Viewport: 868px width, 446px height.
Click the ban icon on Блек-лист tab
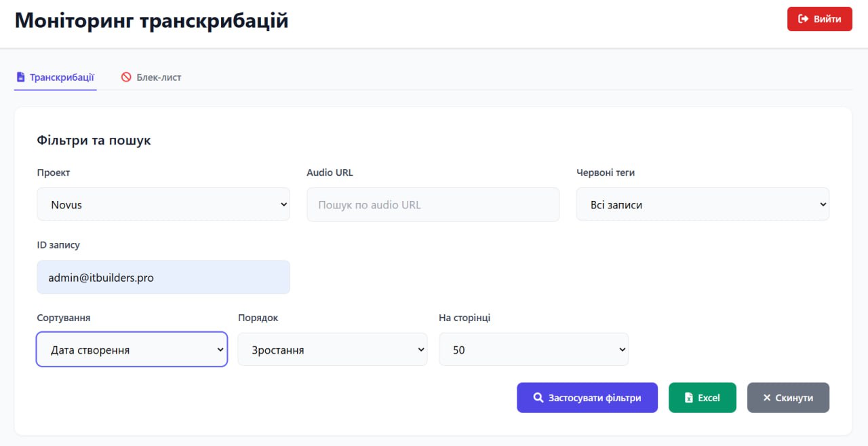click(126, 77)
